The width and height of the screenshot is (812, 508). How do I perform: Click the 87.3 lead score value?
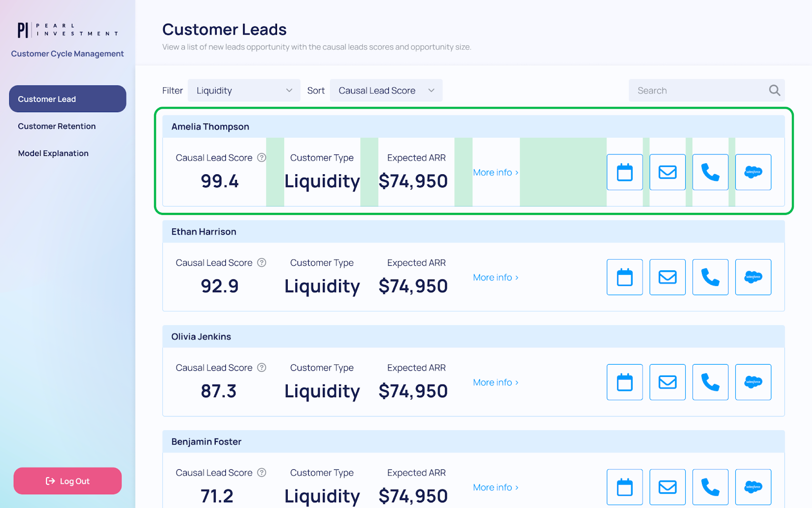(219, 391)
